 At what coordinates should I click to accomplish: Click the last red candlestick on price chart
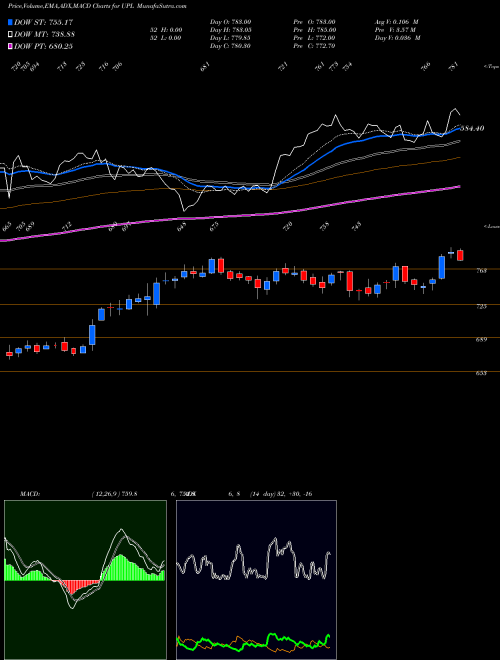pyautogui.click(x=460, y=255)
